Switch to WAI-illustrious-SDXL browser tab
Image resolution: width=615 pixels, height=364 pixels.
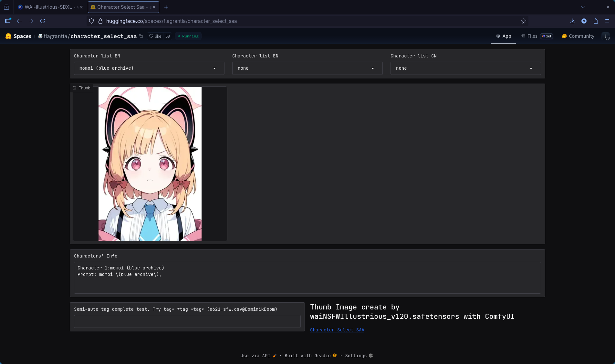tap(48, 7)
